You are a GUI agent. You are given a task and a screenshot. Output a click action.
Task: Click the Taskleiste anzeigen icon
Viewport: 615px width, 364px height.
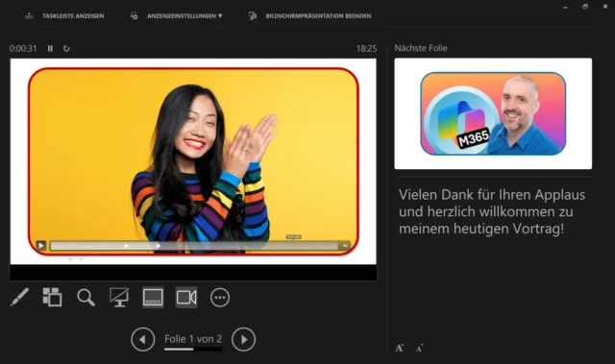click(29, 16)
